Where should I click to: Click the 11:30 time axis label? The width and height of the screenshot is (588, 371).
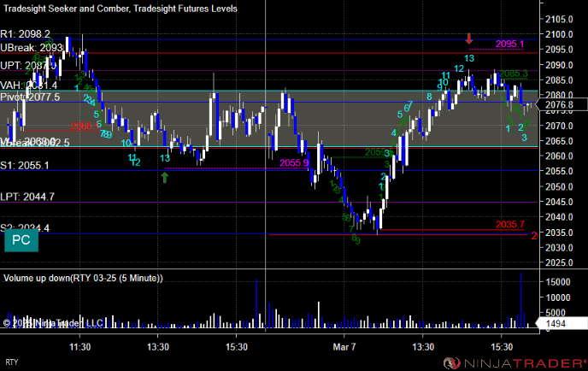(x=79, y=347)
